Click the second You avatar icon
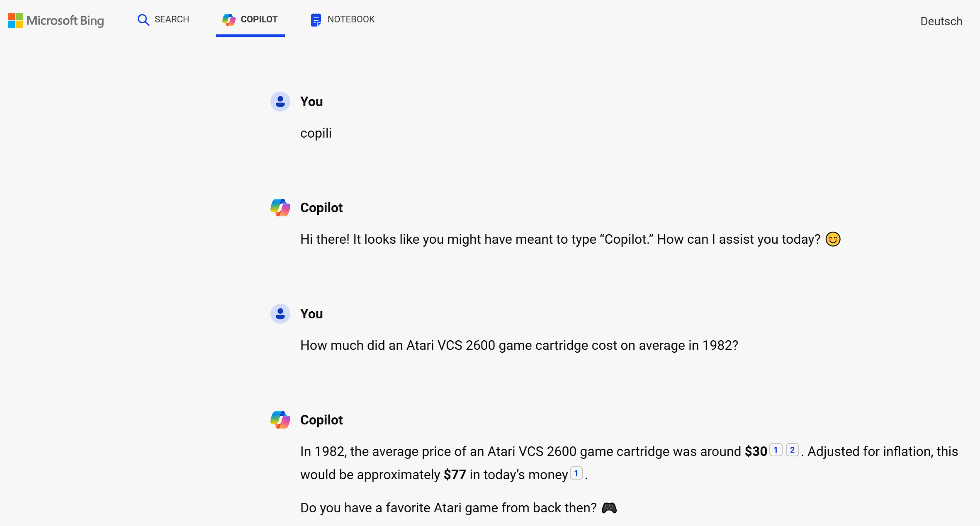 [x=280, y=314]
